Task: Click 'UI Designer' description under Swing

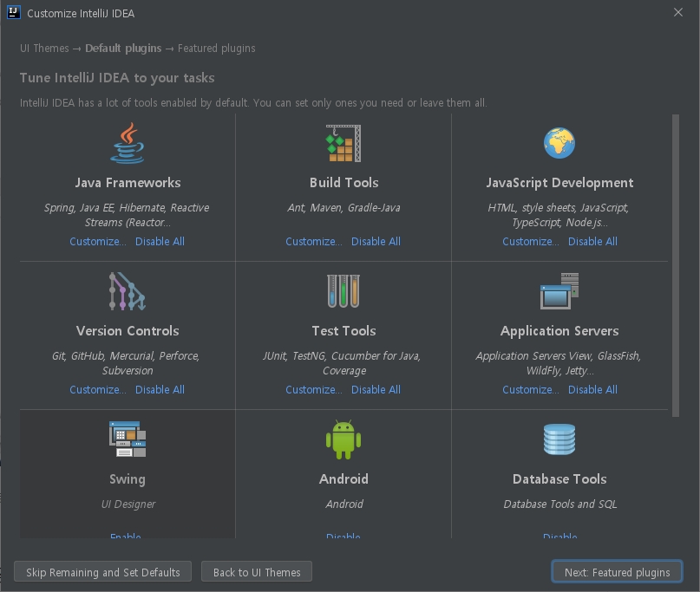Action: point(128,504)
